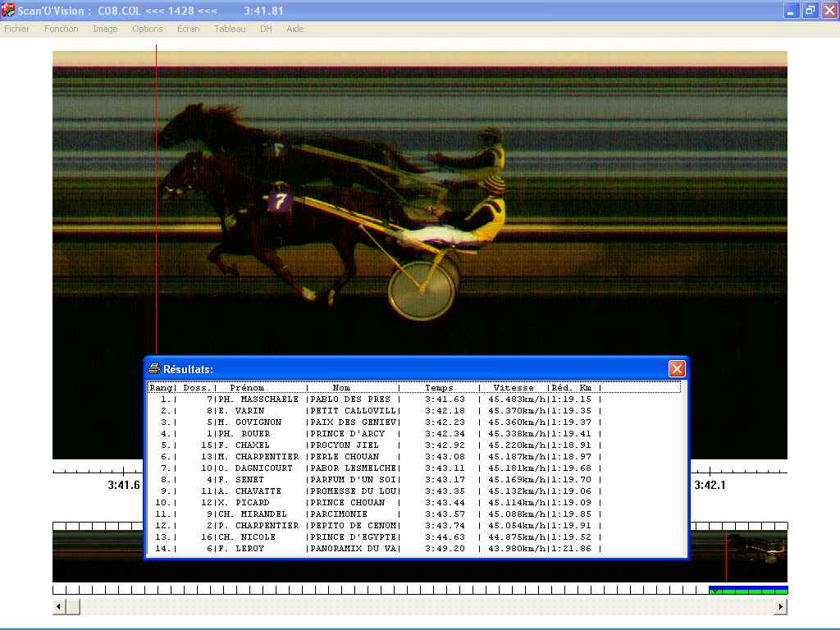This screenshot has height=630, width=840.
Task: Open the DH menu
Action: pyautogui.click(x=266, y=29)
